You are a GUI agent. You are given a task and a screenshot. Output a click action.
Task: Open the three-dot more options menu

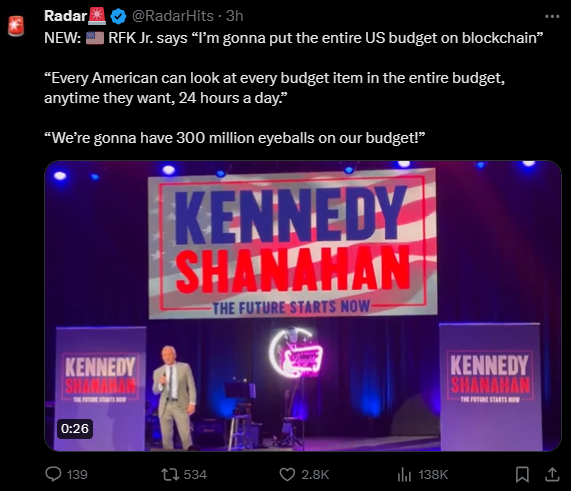click(x=552, y=16)
